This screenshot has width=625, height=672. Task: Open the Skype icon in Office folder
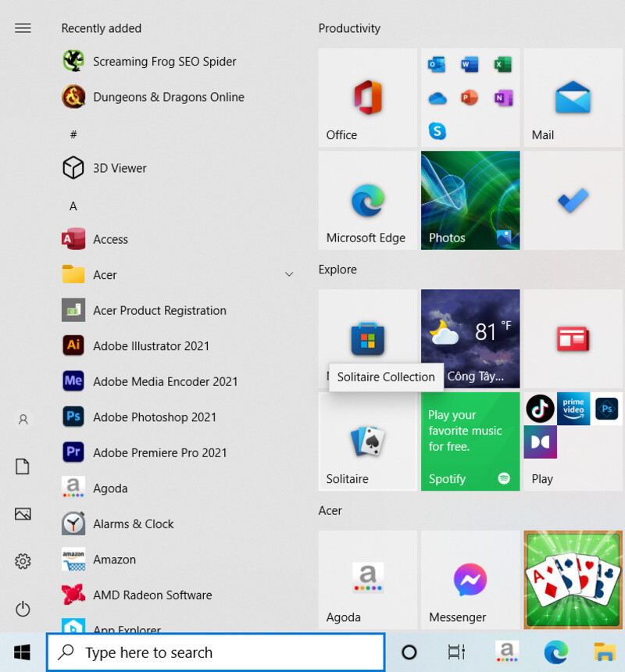[437, 130]
